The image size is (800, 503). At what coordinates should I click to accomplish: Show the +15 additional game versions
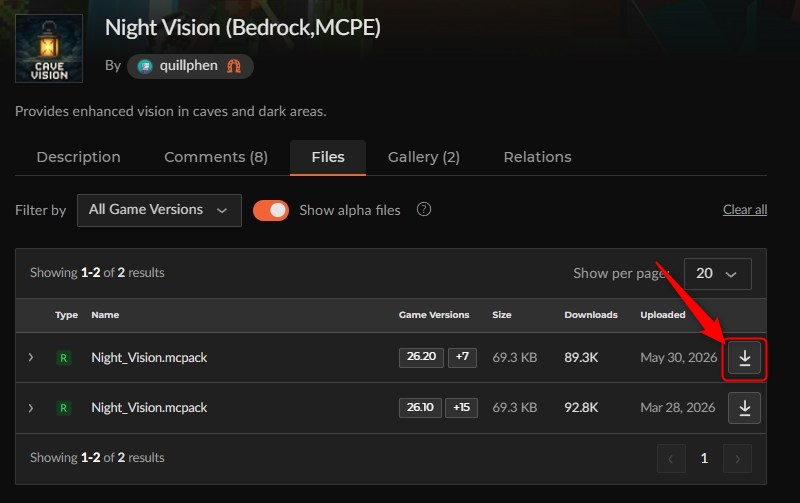[461, 408]
